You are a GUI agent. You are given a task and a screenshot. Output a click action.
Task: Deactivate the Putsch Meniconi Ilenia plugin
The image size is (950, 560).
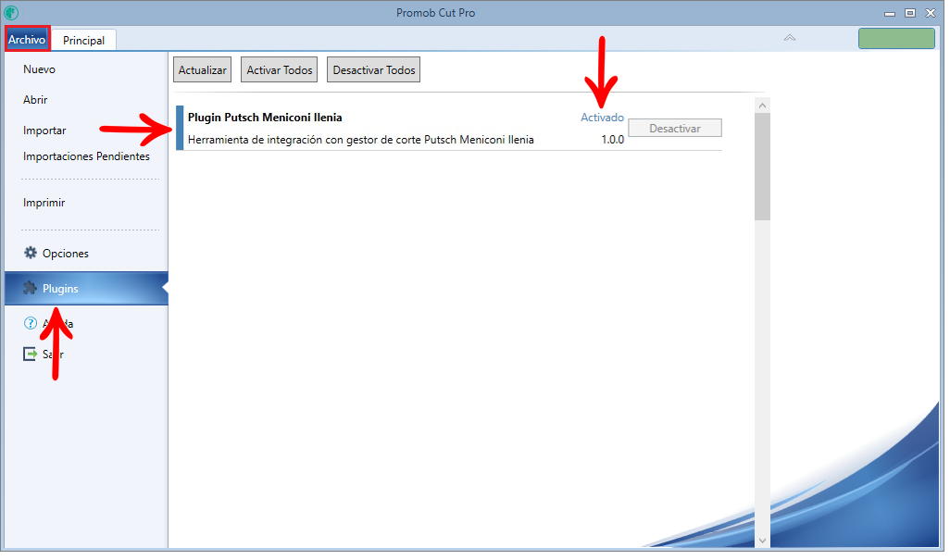click(675, 128)
